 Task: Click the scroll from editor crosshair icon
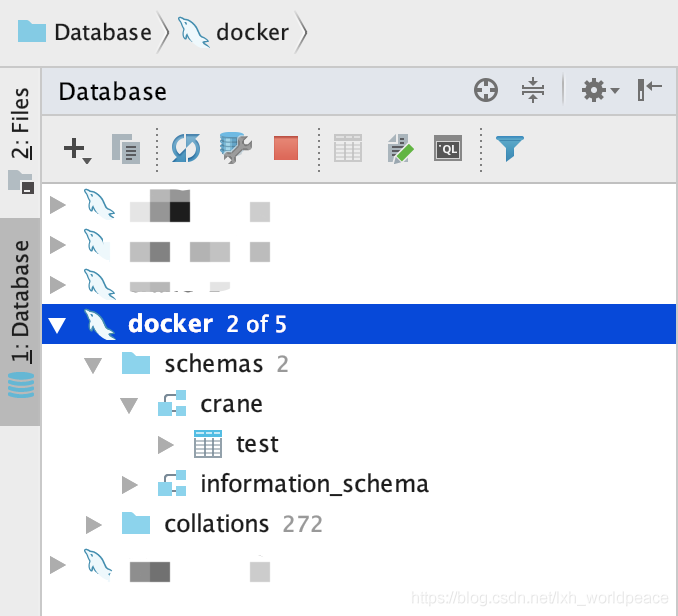[x=486, y=90]
